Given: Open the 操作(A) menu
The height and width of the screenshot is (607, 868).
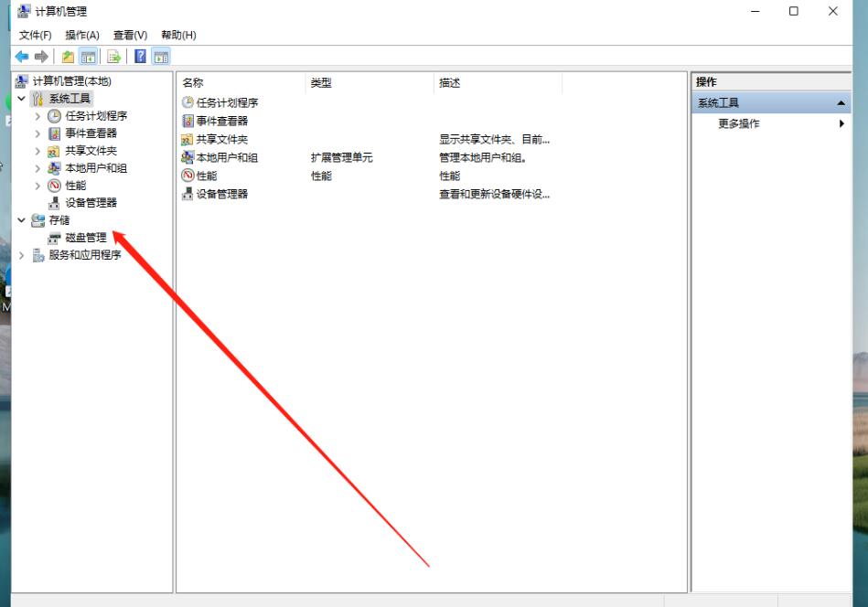Looking at the screenshot, I should point(82,35).
